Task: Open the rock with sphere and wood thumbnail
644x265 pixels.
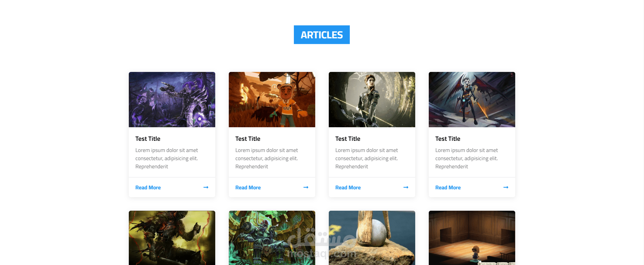Action: pos(372,238)
